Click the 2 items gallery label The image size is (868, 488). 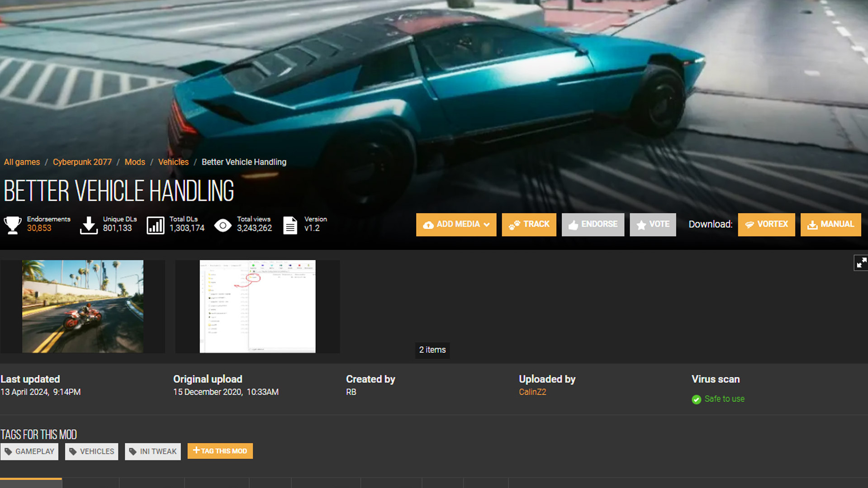pos(432,350)
